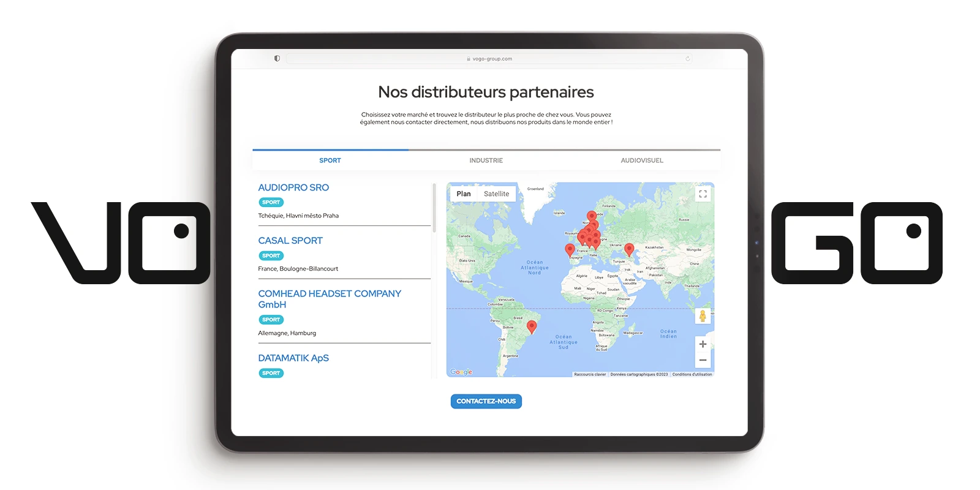The width and height of the screenshot is (980, 490).
Task: Switch to the INDUSTRIE tab
Action: coord(486,160)
